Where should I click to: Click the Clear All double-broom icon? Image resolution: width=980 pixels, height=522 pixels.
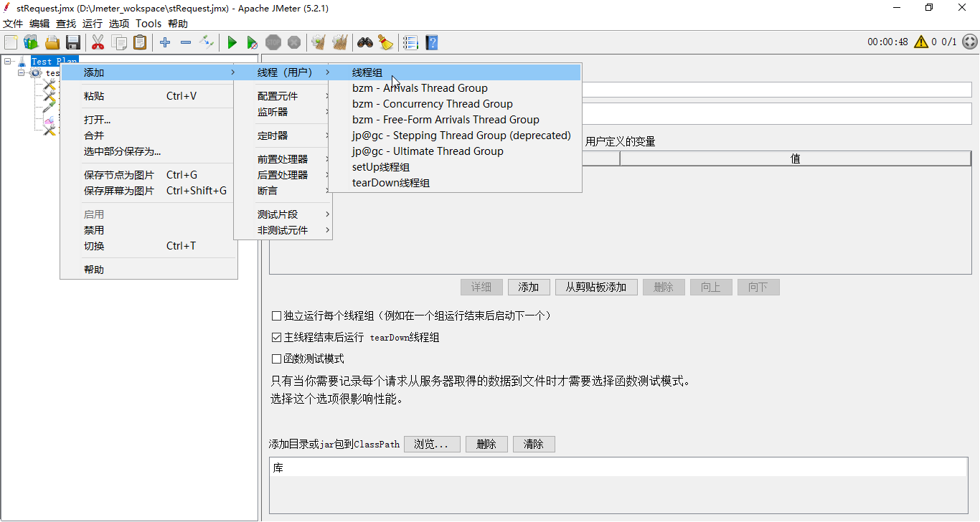click(339, 42)
